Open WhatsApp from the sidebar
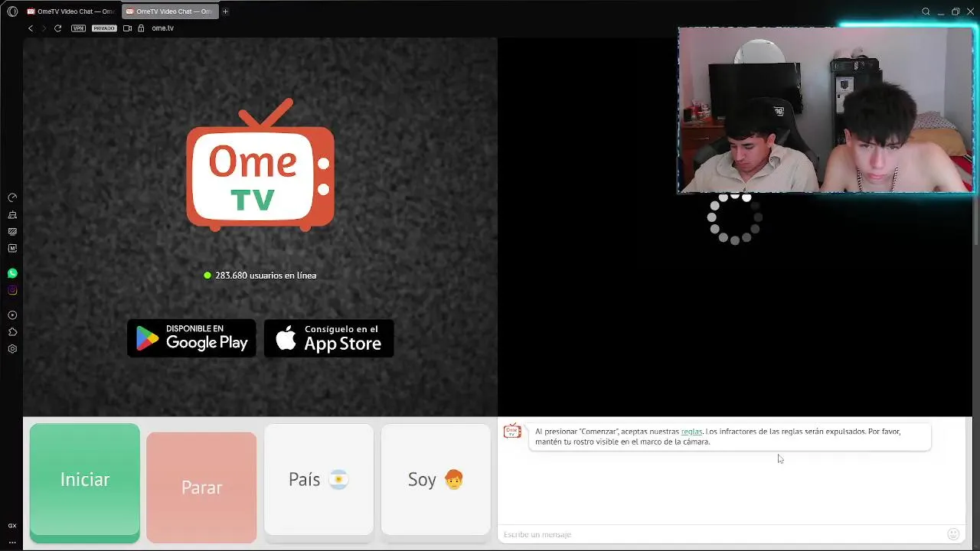980x551 pixels. 12,273
